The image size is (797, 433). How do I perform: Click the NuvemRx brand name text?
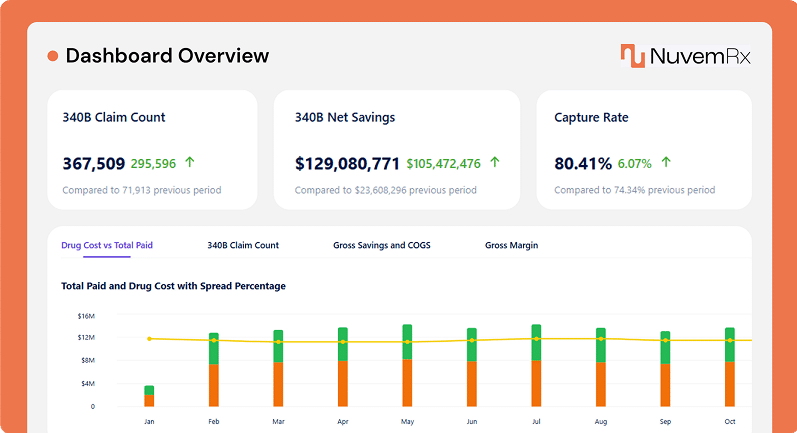point(700,56)
